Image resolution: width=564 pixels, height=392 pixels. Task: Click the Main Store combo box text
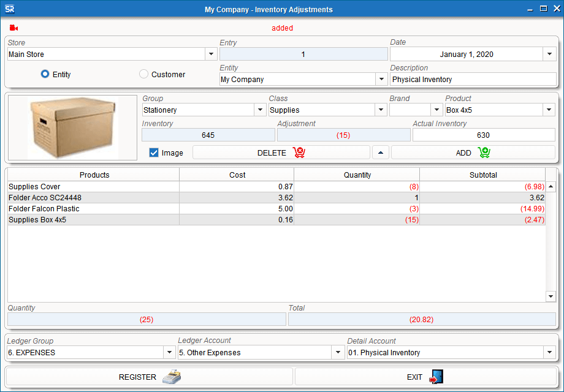tap(26, 55)
